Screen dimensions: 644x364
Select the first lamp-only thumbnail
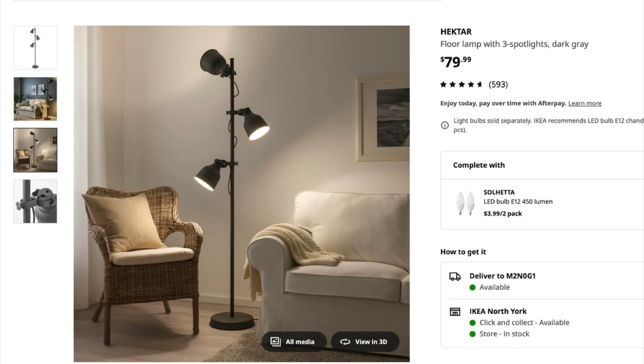pyautogui.click(x=35, y=47)
